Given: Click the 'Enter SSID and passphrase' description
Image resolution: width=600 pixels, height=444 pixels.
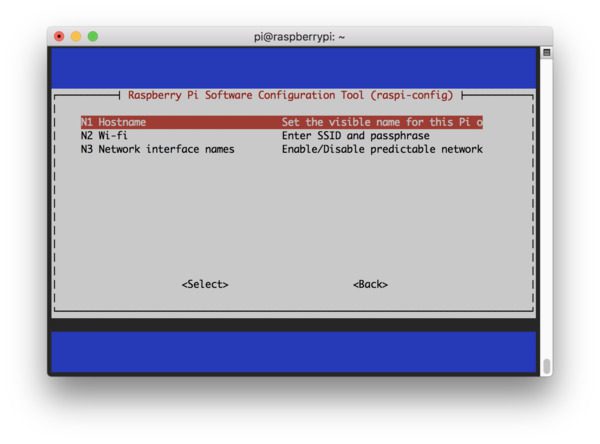Looking at the screenshot, I should click(x=355, y=135).
